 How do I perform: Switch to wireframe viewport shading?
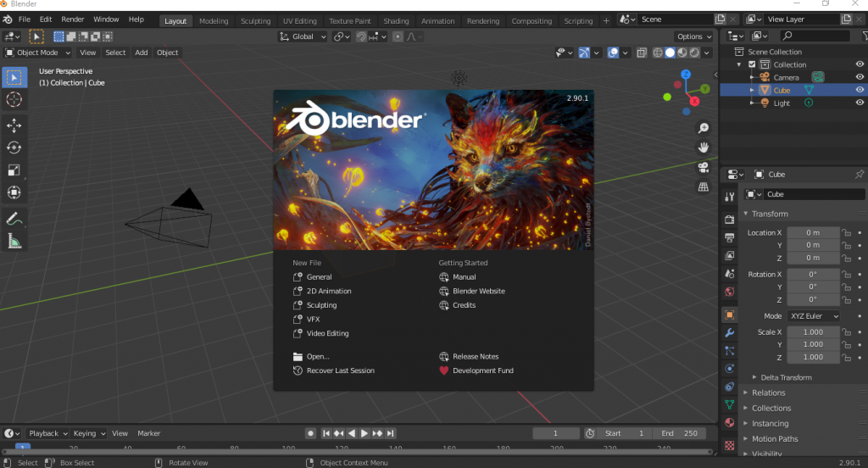click(658, 53)
